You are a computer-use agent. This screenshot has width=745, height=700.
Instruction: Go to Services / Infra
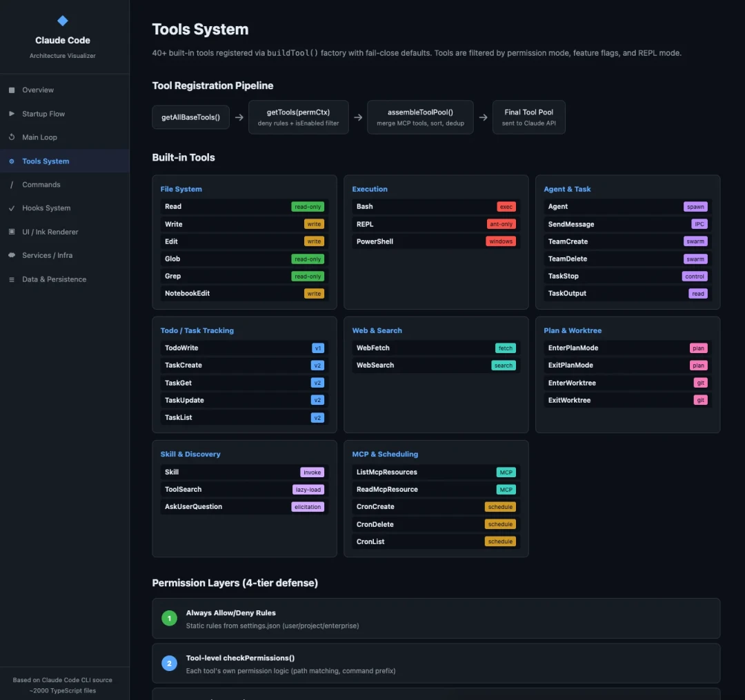(65, 255)
